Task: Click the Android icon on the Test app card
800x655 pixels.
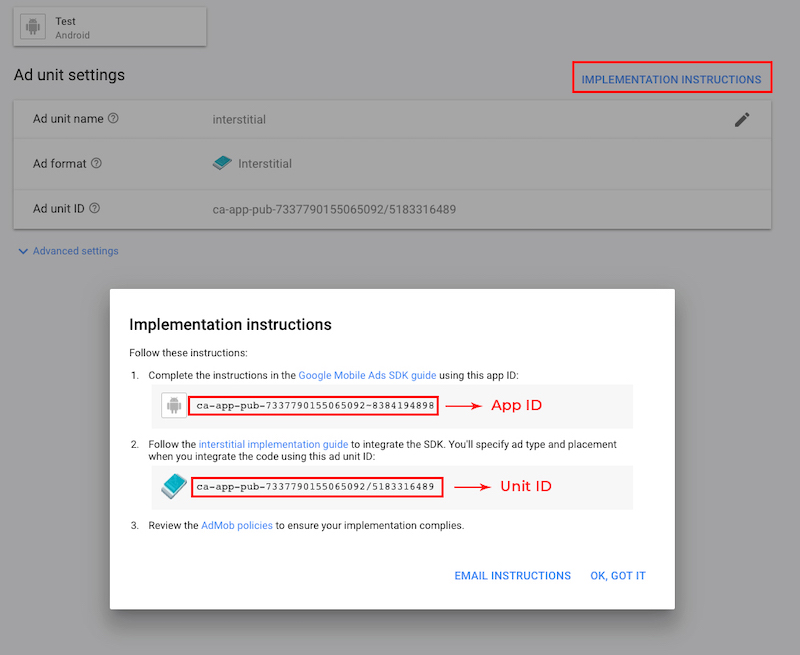Action: (33, 27)
